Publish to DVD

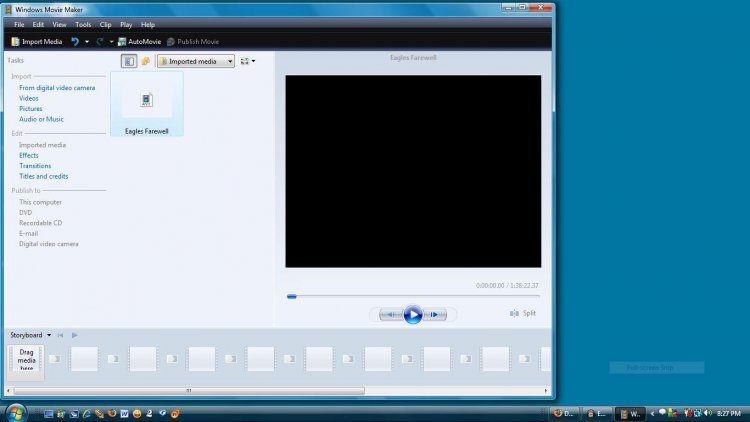point(25,213)
